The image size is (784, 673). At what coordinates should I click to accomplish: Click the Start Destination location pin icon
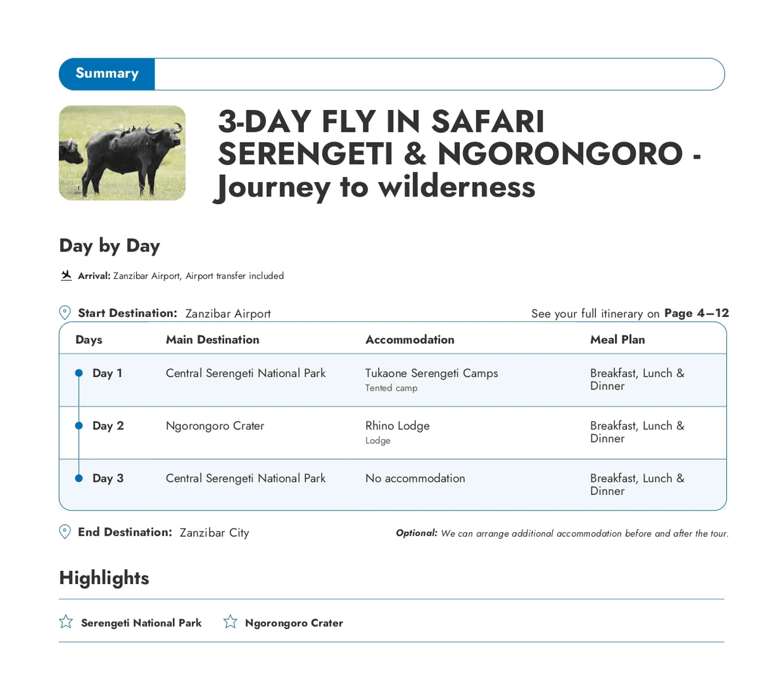[x=65, y=313]
